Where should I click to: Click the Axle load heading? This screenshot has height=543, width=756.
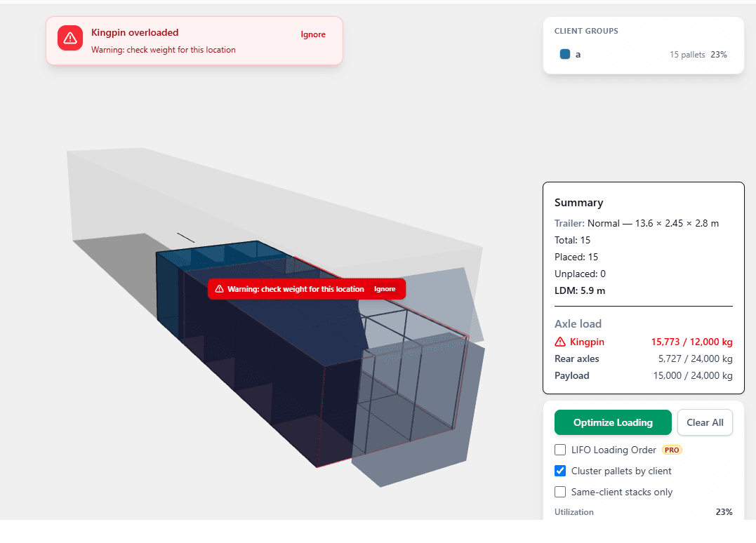pos(578,324)
